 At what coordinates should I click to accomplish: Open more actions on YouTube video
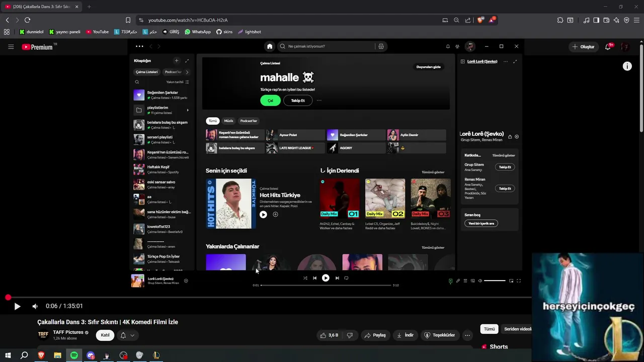coord(467,335)
